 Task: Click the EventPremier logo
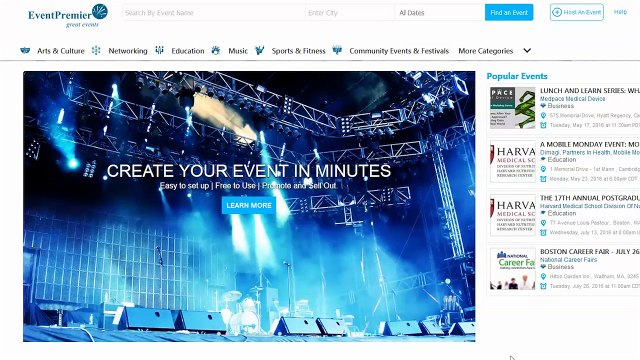pos(68,16)
